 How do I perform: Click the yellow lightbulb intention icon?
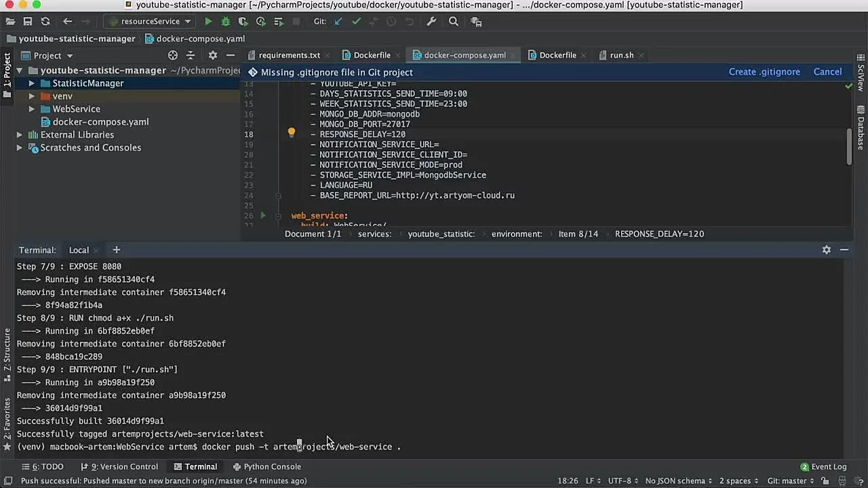(292, 134)
